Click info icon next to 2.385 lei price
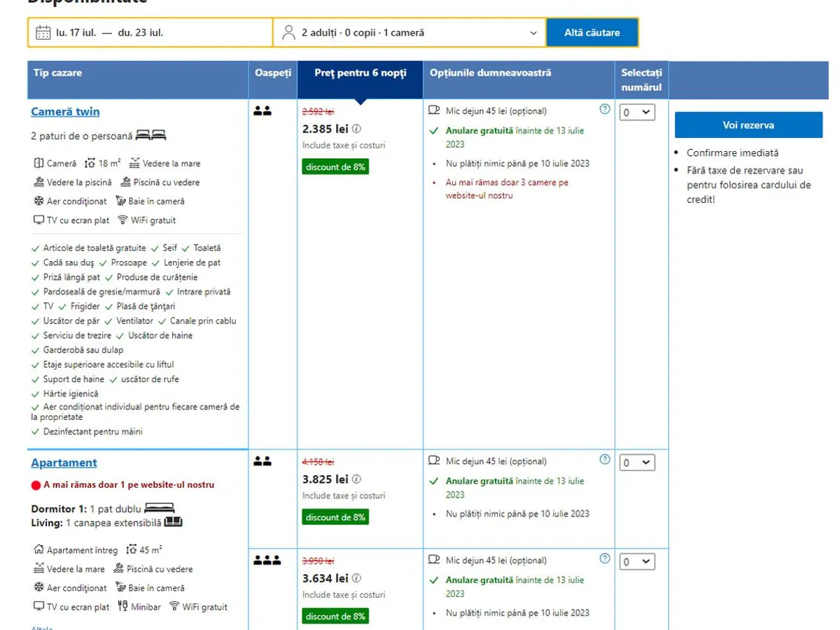Viewport: 840px width, 630px height. (x=356, y=129)
